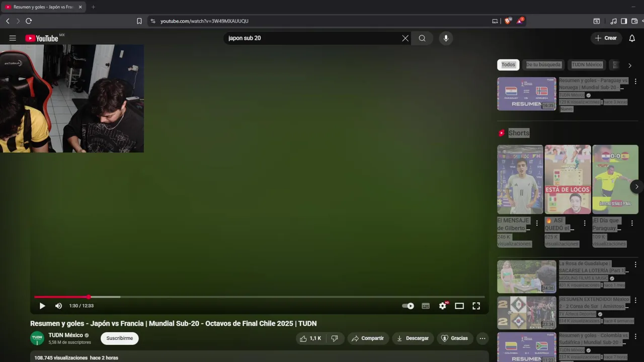Show more filter chips with arrow
This screenshot has height=362, width=644.
tap(629, 65)
